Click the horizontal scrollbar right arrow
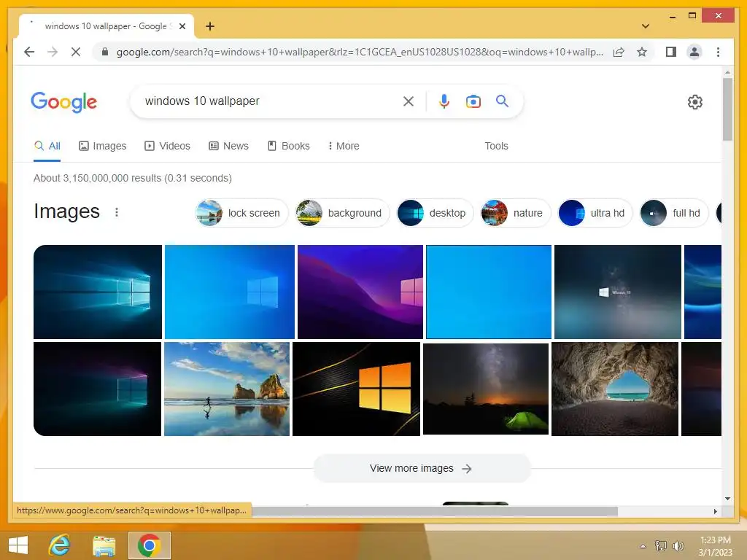Image resolution: width=747 pixels, height=560 pixels. pos(715,511)
